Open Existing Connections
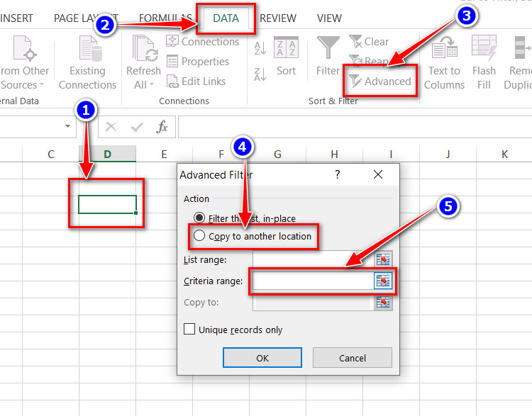 click(x=87, y=63)
